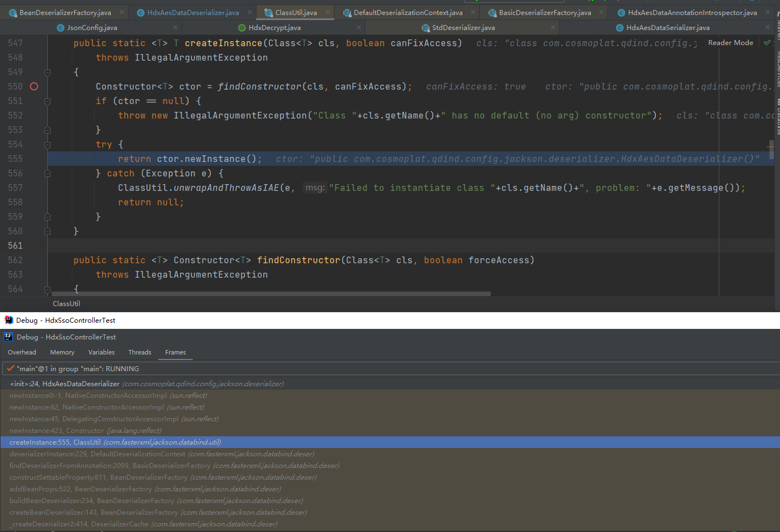The height and width of the screenshot is (532, 780).
Task: Open the Overhead debugger tab
Action: 22,352
